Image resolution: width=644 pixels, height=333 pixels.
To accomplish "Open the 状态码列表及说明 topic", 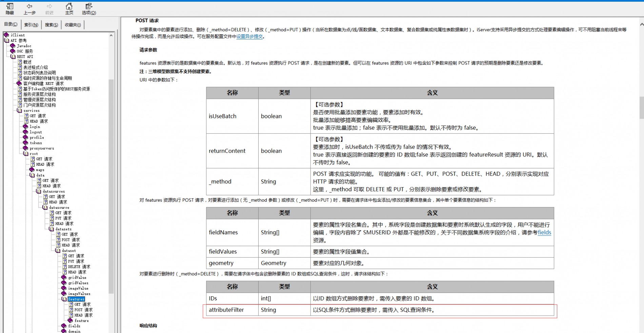I will [39, 73].
